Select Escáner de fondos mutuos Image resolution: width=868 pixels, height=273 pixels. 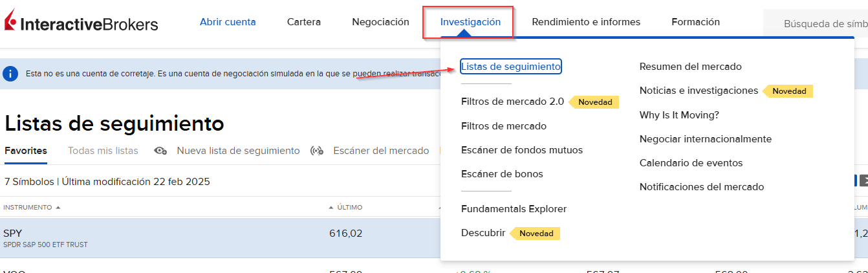click(x=522, y=150)
